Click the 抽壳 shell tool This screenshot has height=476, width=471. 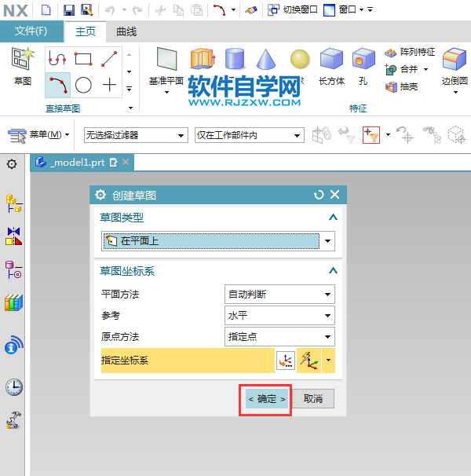click(402, 87)
